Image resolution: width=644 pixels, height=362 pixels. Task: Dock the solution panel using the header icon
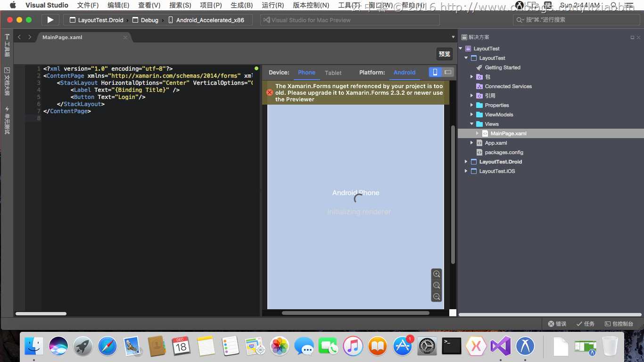click(632, 37)
